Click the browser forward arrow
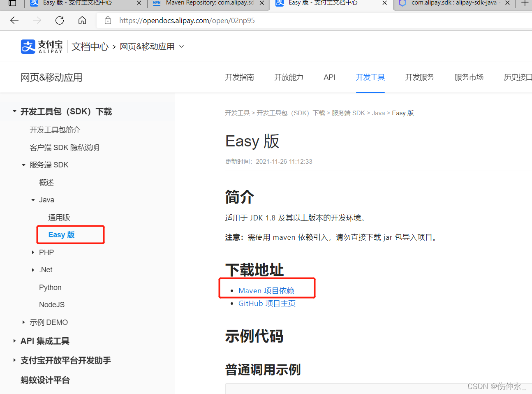Image resolution: width=532 pixels, height=394 pixels. coord(37,20)
